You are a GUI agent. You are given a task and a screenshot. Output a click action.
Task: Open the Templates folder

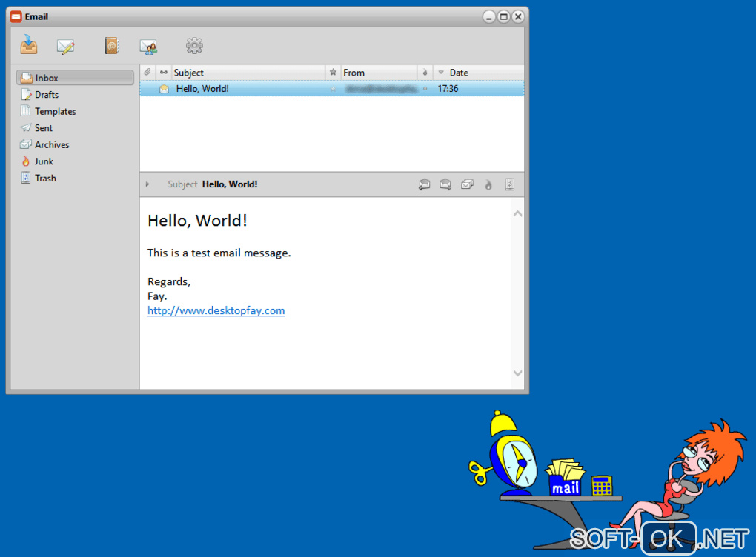coord(55,111)
